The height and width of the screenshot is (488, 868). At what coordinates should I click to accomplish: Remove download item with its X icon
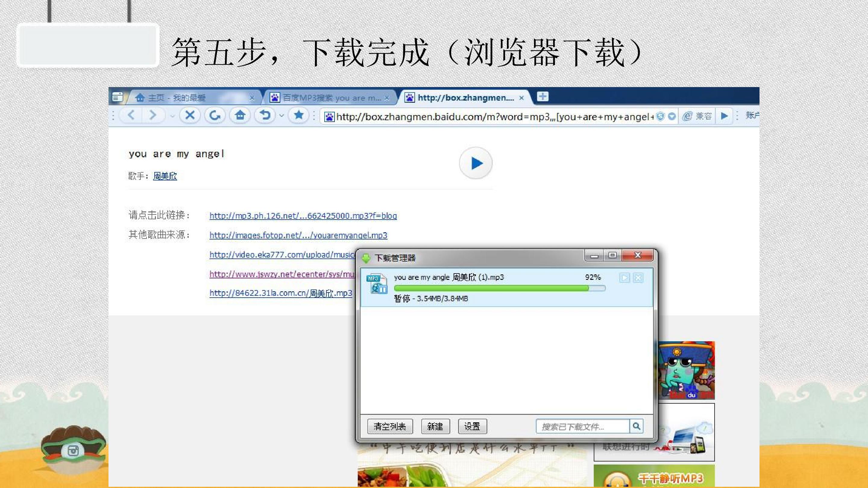tap(638, 278)
